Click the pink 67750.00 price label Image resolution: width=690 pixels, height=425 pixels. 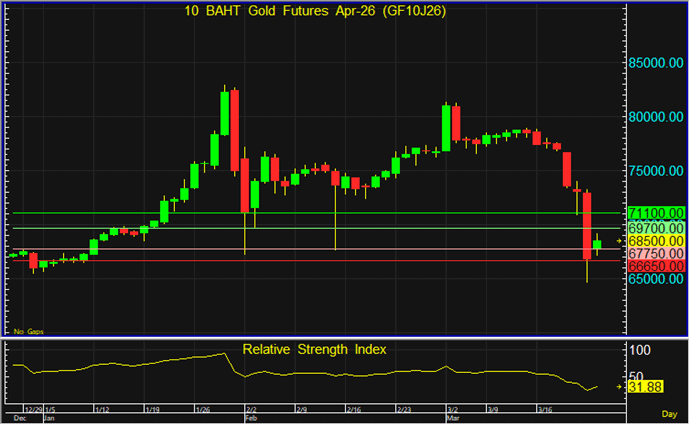click(656, 254)
